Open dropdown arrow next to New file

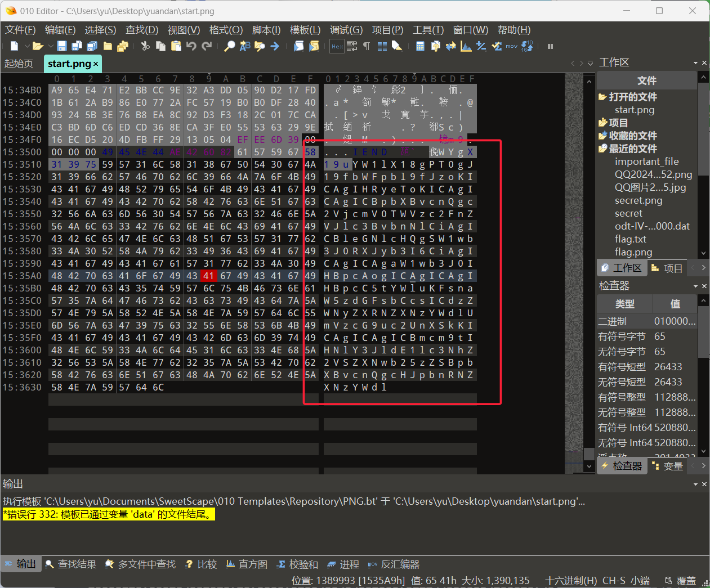point(26,46)
